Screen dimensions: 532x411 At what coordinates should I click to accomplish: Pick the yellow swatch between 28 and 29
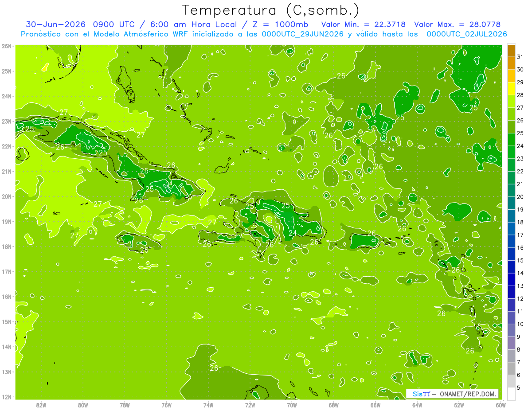coord(511,89)
